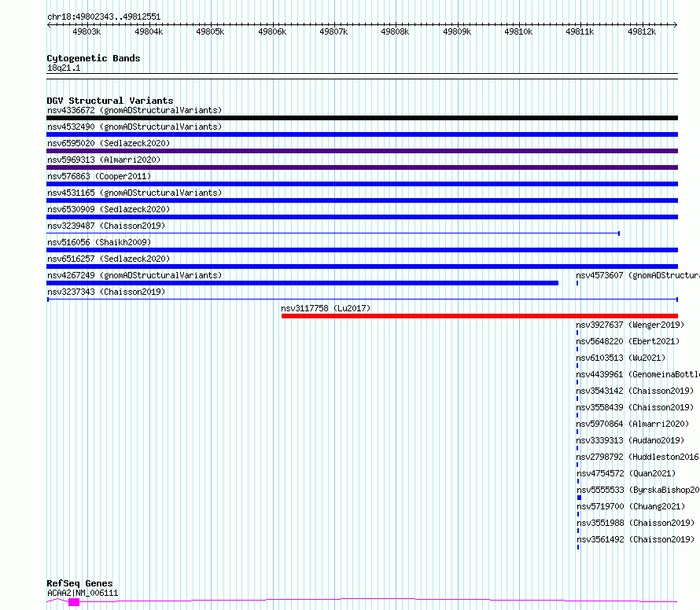Open the nsv3117758 Lu2017 variant label
This screenshot has height=610, width=700.
coord(326,308)
